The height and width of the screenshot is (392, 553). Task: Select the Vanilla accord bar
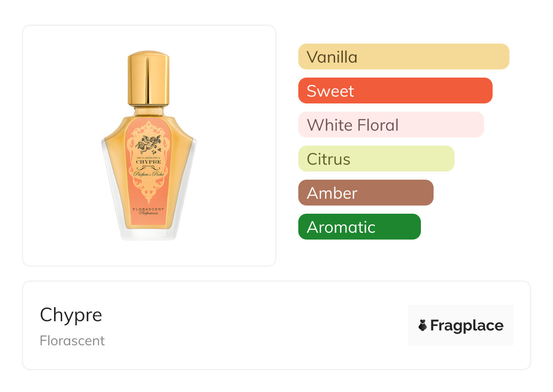tap(403, 57)
